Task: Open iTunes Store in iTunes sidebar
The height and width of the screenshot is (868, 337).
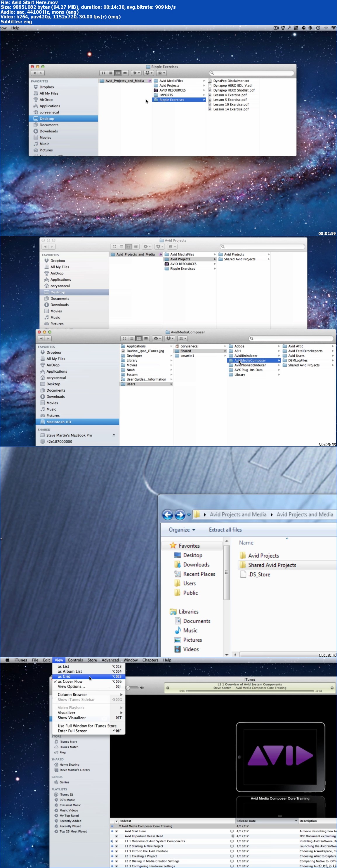Action: 66,742
